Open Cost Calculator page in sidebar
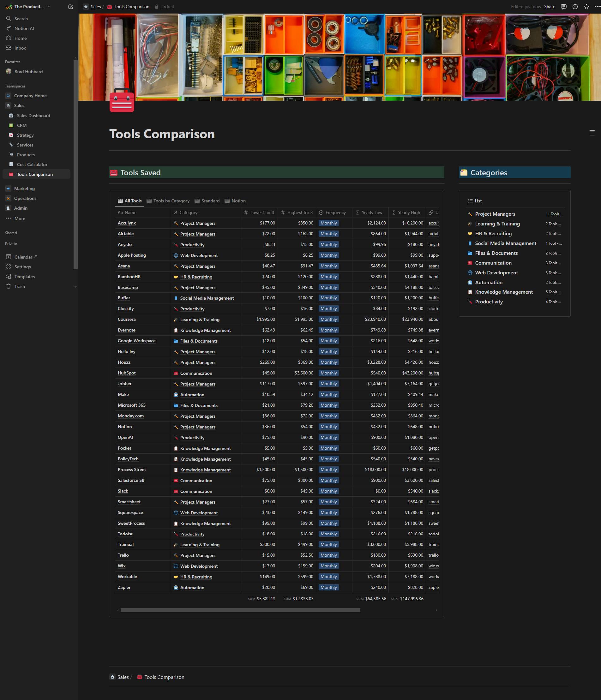Viewport: 601px width, 700px height. point(32,165)
